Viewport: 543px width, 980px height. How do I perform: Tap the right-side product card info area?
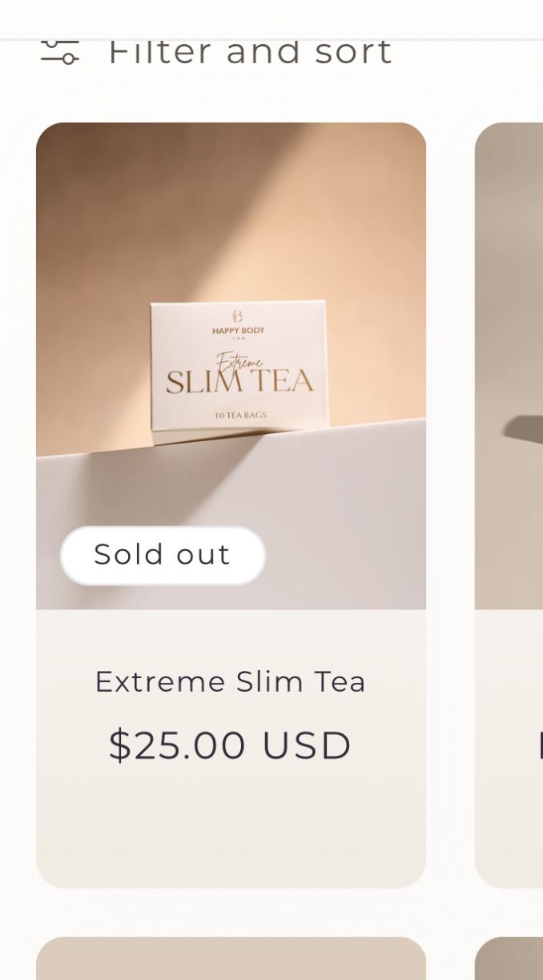(x=509, y=749)
